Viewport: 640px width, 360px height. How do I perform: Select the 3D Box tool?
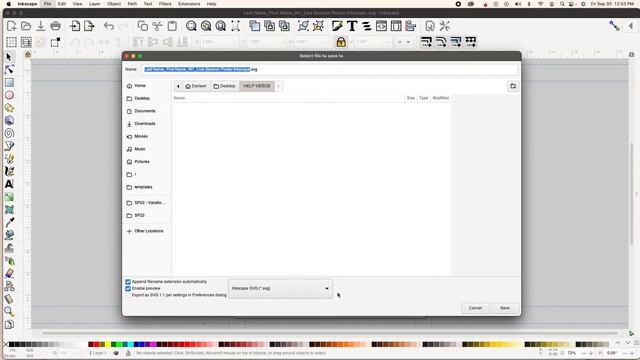click(9, 120)
